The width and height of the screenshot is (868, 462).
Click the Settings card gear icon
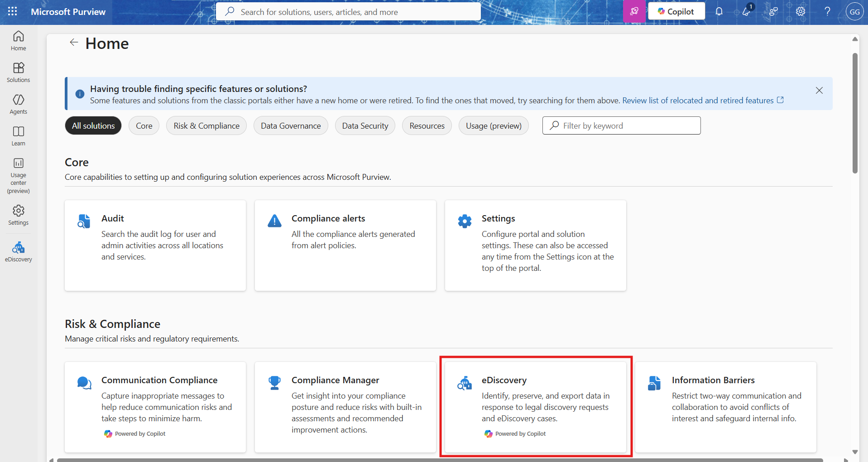pos(465,221)
